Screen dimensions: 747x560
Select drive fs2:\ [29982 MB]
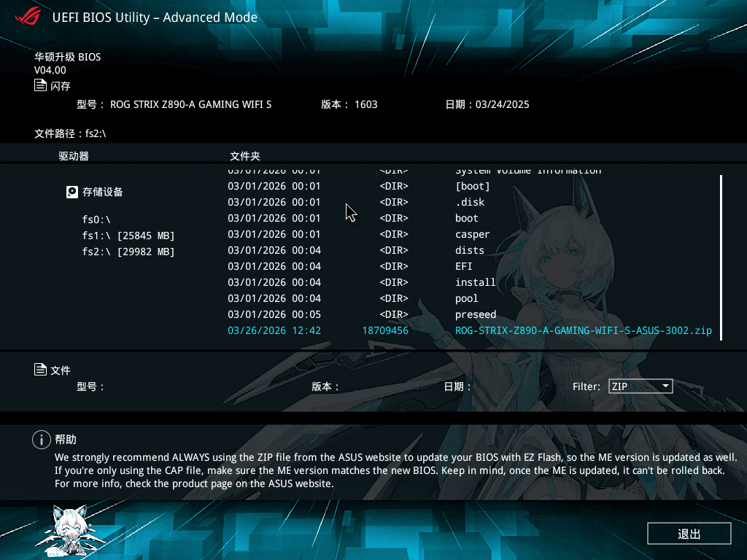128,252
